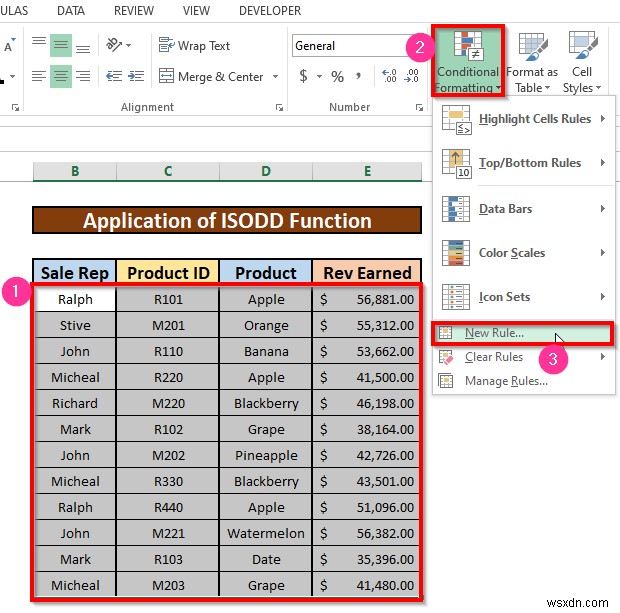Screen dimensions: 620x613
Task: Expand Highlight Cells Rules submenu
Action: [524, 119]
